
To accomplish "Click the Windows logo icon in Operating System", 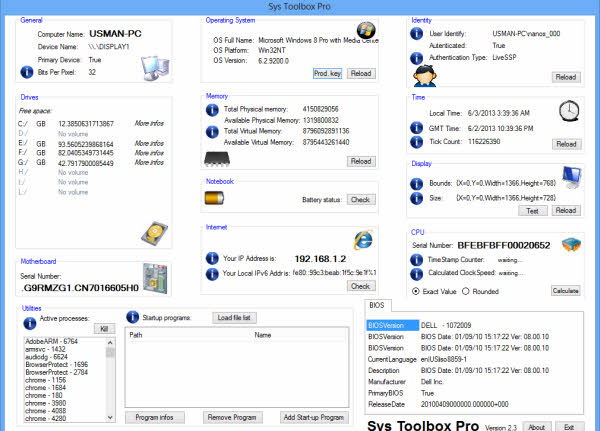I will click(x=366, y=30).
